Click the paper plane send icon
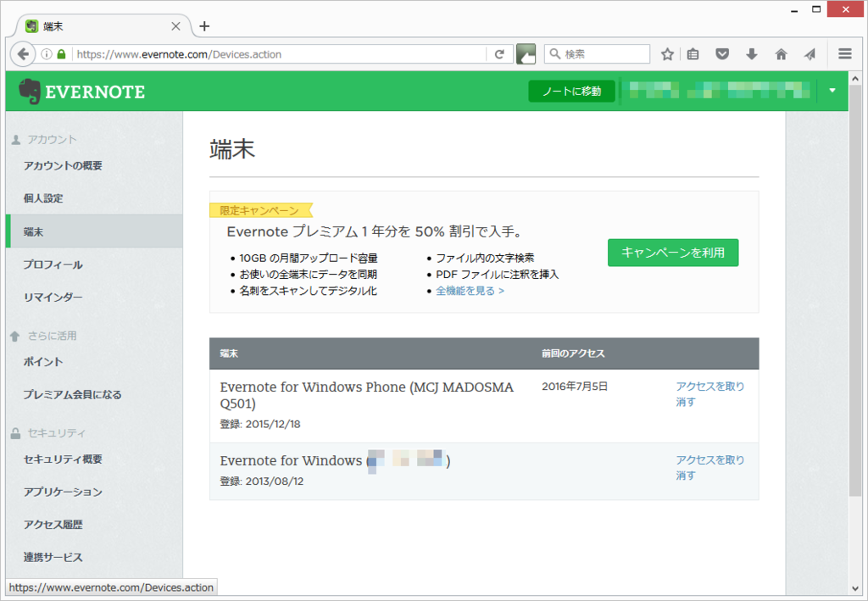 tap(810, 54)
